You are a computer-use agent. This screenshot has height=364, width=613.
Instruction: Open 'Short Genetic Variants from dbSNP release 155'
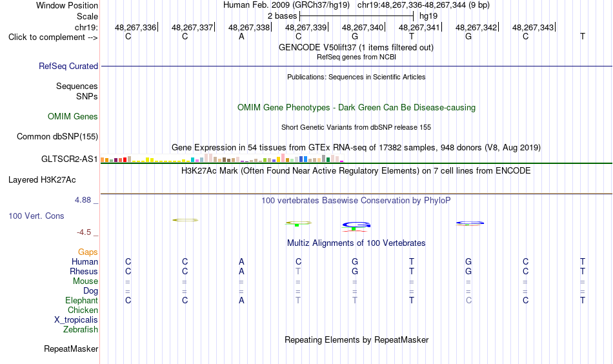(x=356, y=127)
